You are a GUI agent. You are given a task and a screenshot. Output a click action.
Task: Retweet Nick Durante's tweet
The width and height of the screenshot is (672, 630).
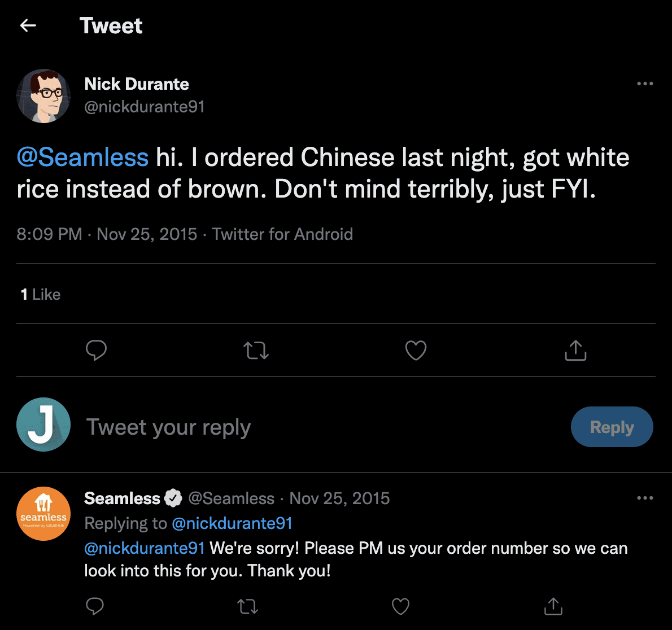[x=256, y=351]
